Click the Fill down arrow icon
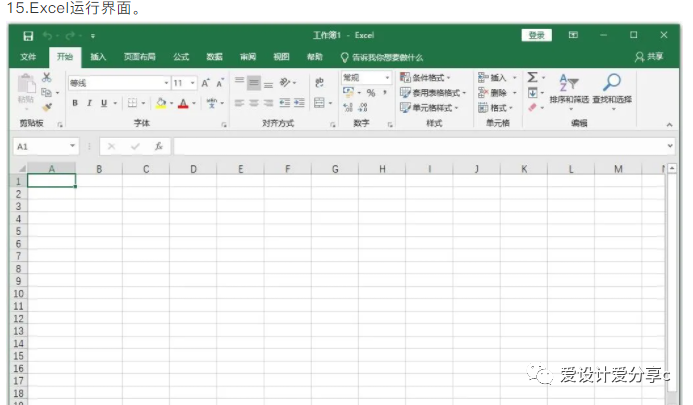Image resolution: width=693 pixels, height=405 pixels. [x=533, y=92]
